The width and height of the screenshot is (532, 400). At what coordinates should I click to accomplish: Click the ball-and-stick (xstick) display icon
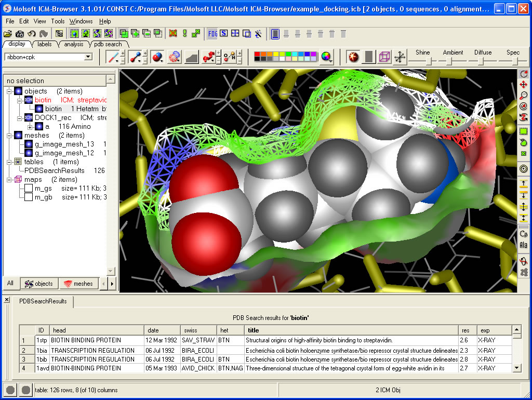point(136,57)
